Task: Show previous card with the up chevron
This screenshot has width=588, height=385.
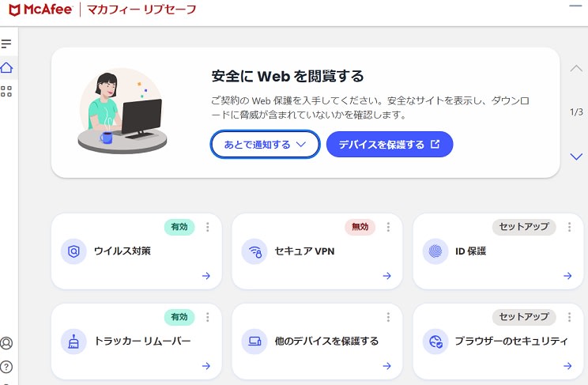Action: click(x=576, y=68)
